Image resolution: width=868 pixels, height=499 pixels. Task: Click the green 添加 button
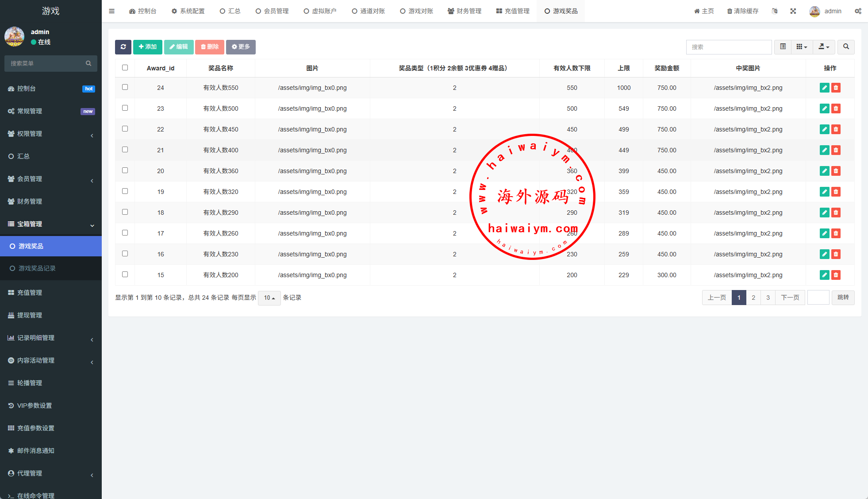[x=147, y=47]
